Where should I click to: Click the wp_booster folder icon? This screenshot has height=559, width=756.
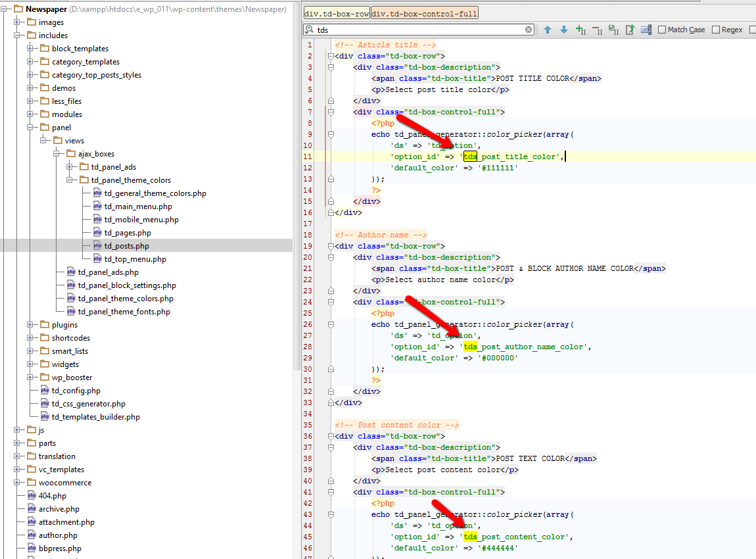coord(45,377)
